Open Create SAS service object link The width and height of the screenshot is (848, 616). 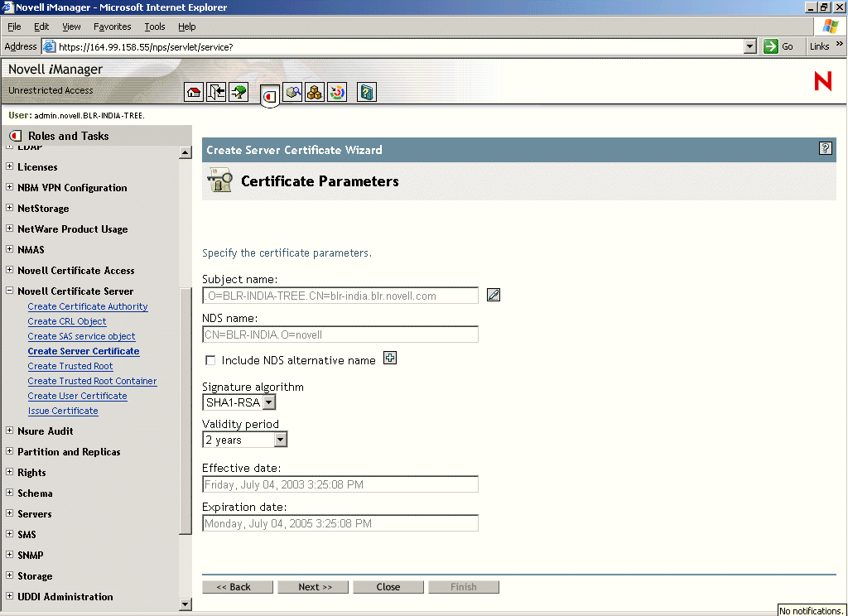82,336
